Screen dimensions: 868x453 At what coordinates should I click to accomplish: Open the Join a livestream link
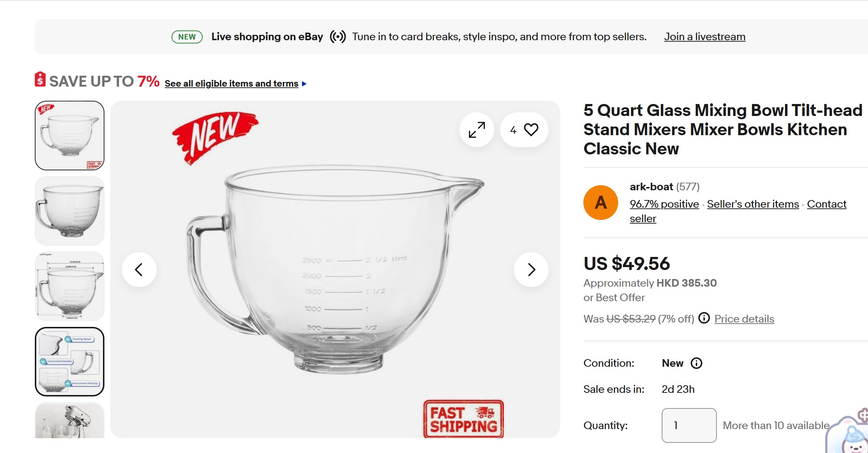click(x=704, y=37)
